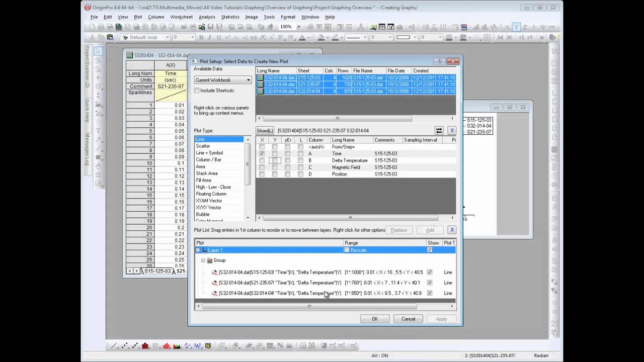The height and width of the screenshot is (362, 644).
Task: Check X box for Delta Temperature row
Action: (262, 160)
